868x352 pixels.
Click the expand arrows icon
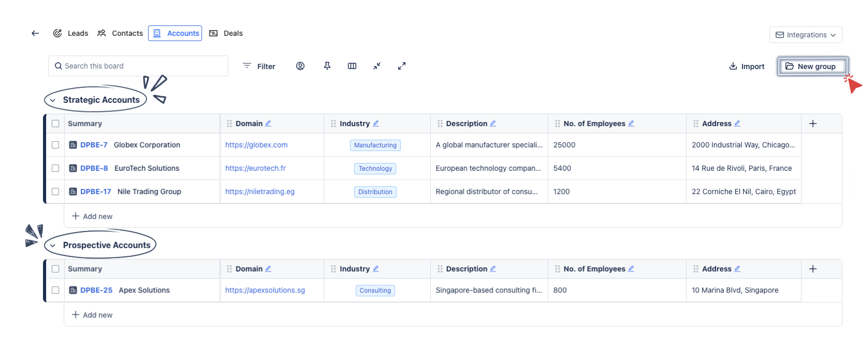[402, 66]
